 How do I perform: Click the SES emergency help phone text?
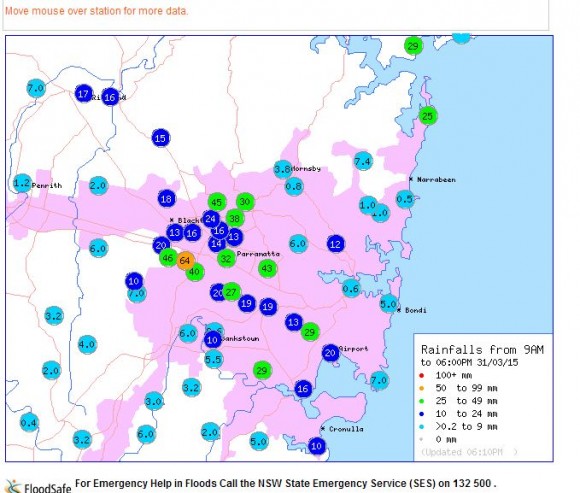coord(286,483)
